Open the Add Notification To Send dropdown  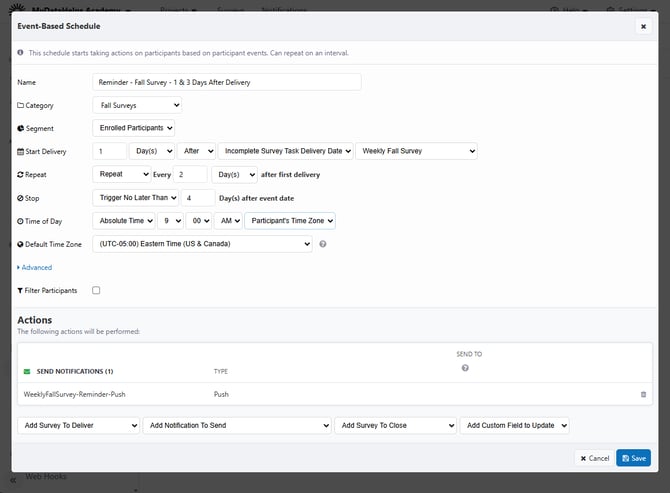coord(236,425)
